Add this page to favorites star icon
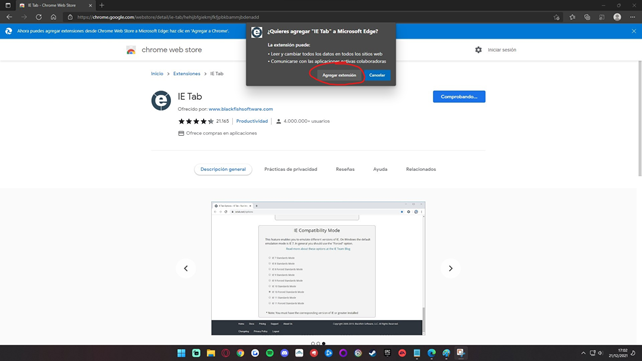The height and width of the screenshot is (361, 642). click(x=556, y=17)
